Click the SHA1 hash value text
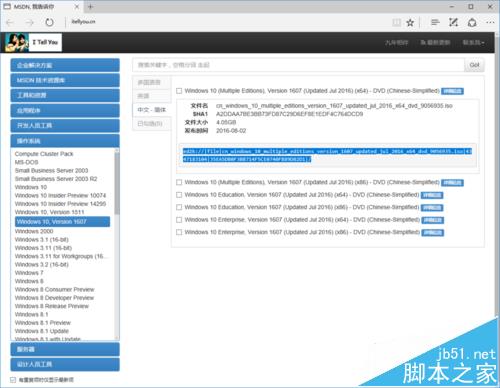The width and height of the screenshot is (500, 388). click(x=289, y=114)
